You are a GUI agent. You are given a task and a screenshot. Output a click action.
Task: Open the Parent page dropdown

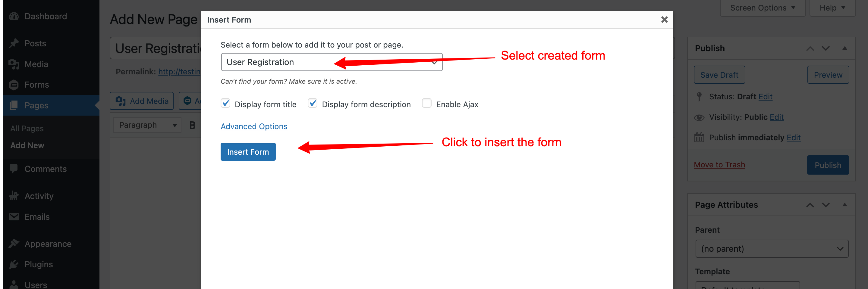coord(772,249)
